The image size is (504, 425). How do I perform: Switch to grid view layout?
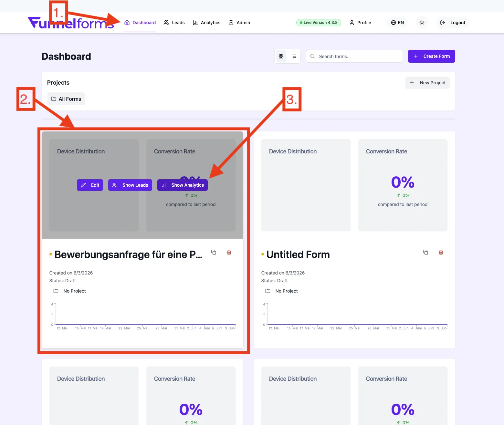281,56
